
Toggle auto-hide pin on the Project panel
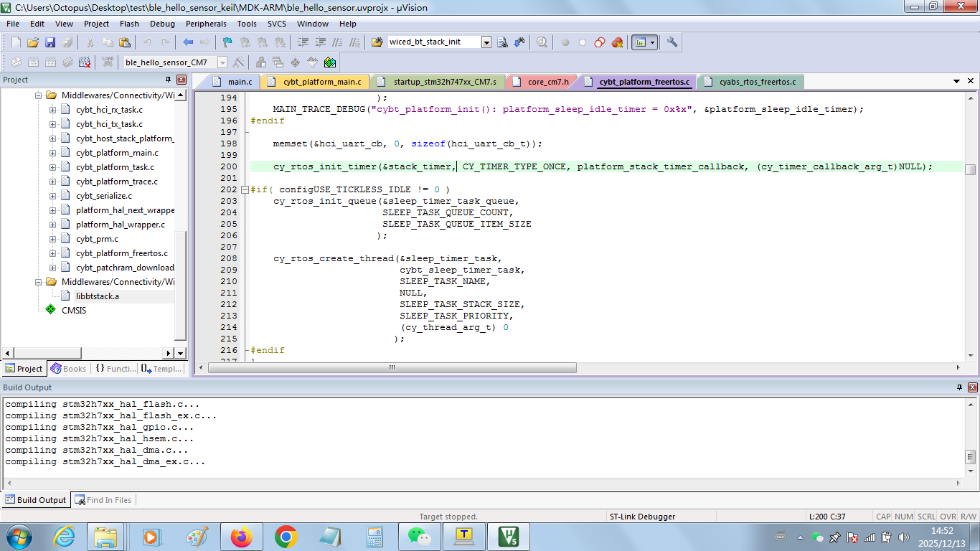pos(169,80)
